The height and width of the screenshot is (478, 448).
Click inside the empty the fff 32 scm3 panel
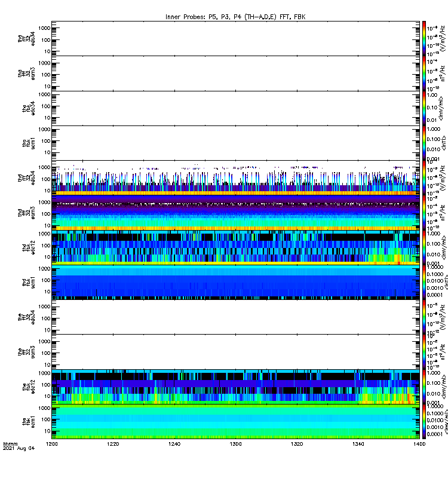click(x=235, y=352)
